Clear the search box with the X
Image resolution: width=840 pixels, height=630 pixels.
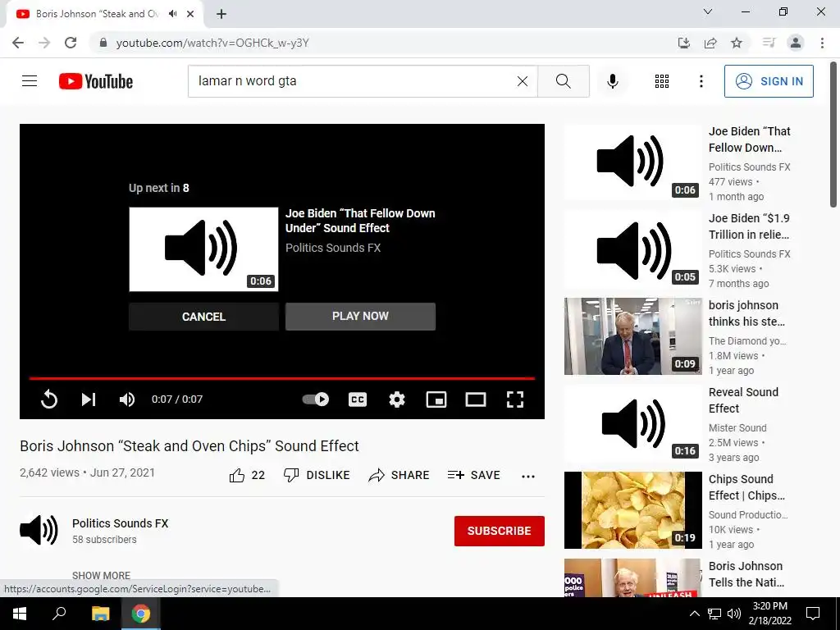[x=523, y=81]
